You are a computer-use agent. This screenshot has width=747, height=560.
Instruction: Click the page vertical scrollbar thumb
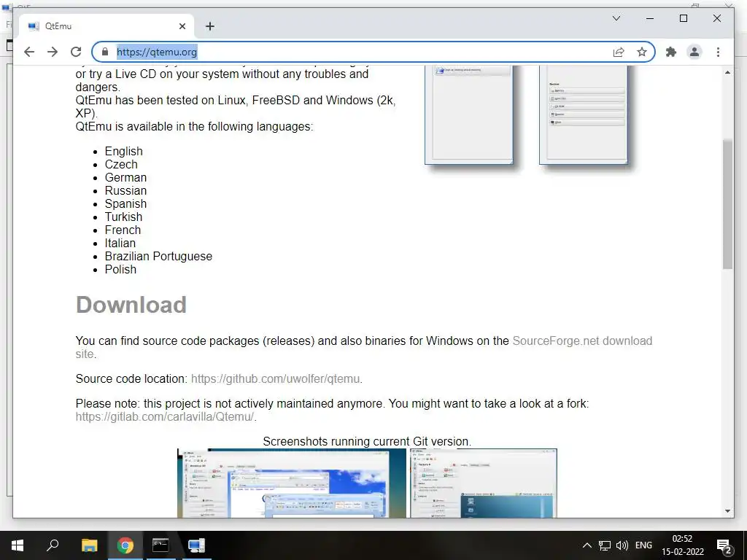(727, 204)
